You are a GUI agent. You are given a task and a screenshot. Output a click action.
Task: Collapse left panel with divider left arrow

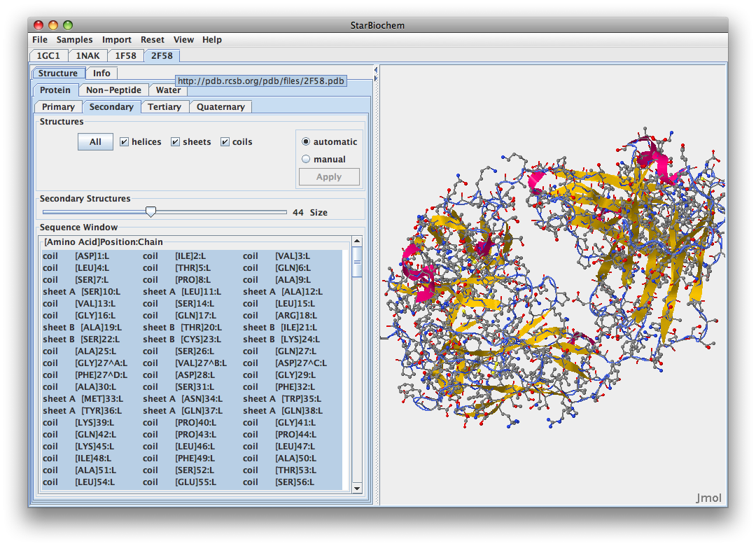375,70
